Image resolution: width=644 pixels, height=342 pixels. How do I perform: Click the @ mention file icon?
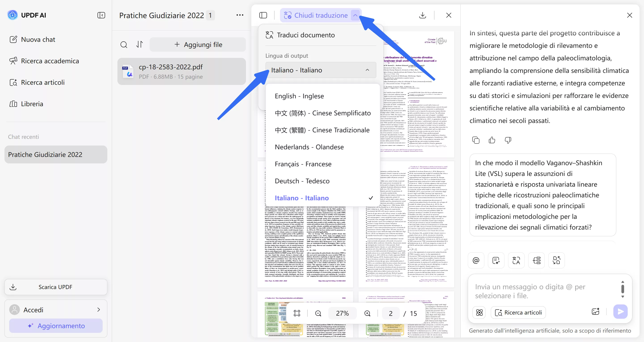(x=476, y=260)
